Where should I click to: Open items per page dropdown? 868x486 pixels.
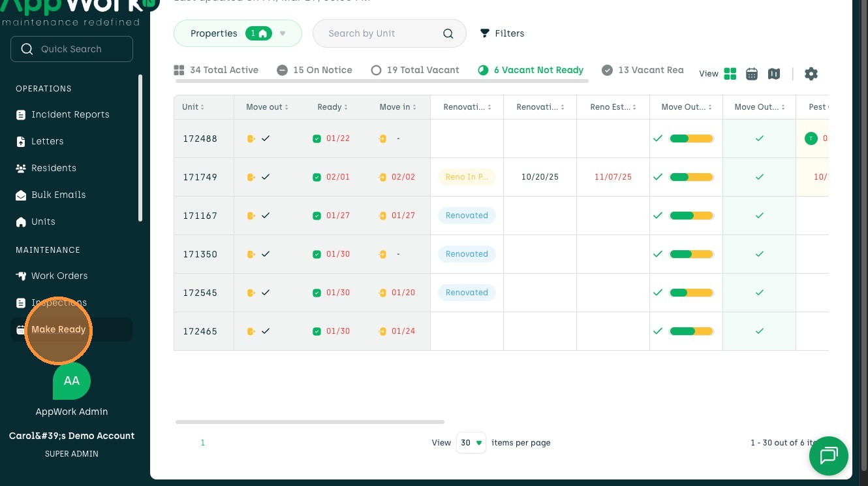[x=471, y=442]
